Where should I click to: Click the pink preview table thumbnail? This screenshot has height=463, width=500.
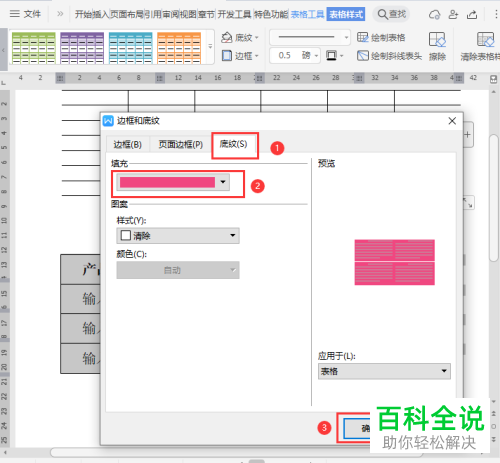pyautogui.click(x=394, y=262)
